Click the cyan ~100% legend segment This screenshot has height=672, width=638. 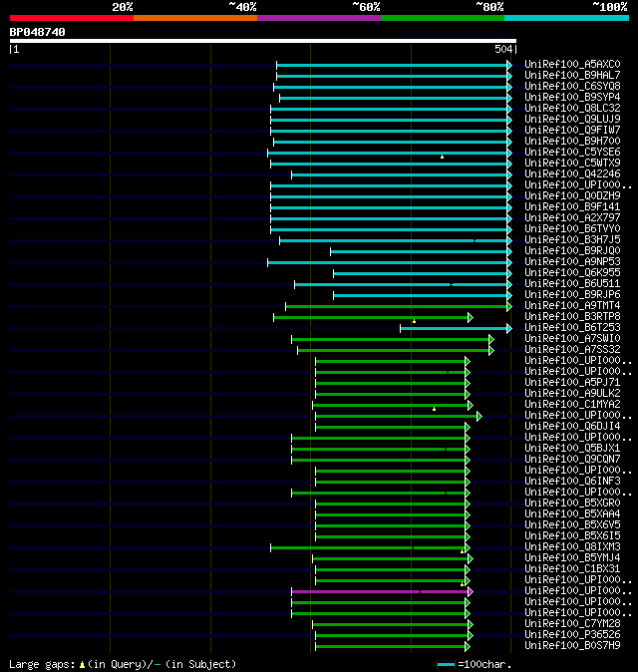567,18
